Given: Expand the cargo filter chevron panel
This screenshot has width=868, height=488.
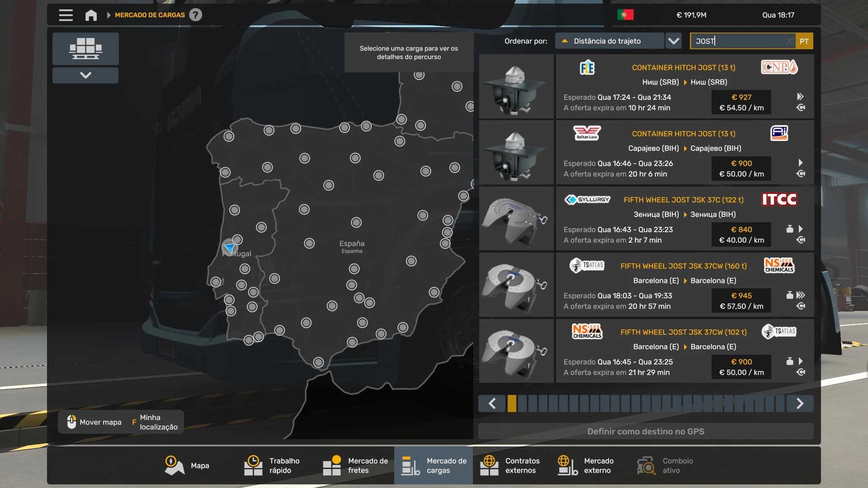Looking at the screenshot, I should pyautogui.click(x=85, y=75).
